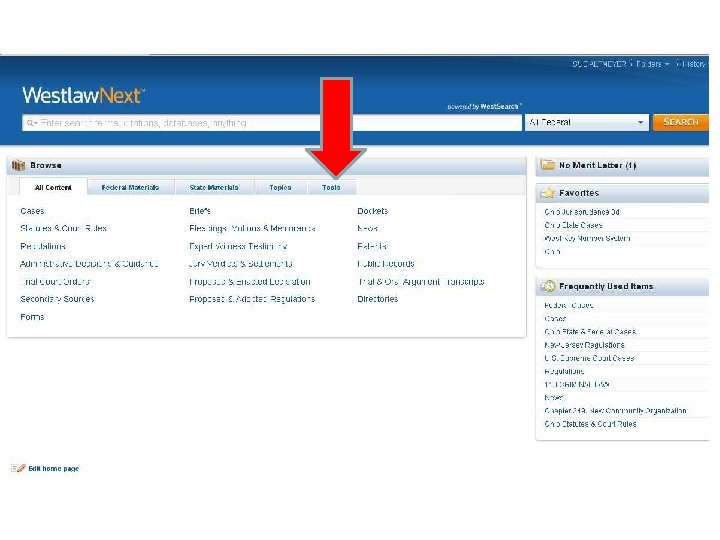Open Expert Witness Testimony

coord(238,246)
